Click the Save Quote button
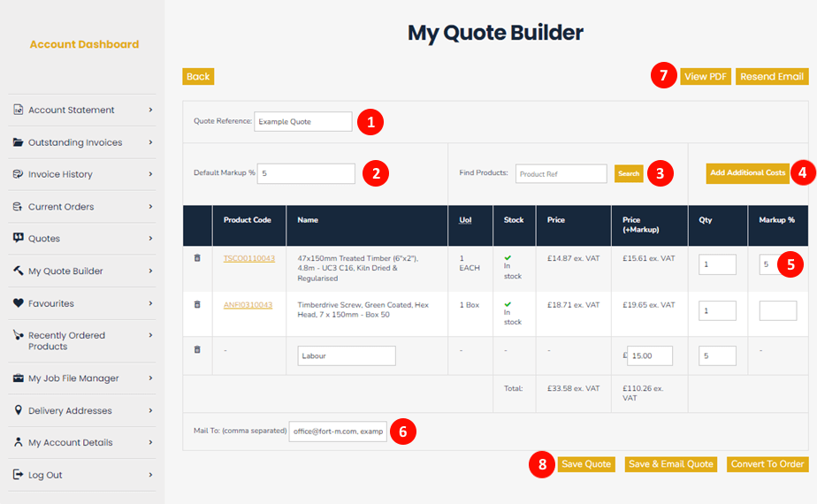 pos(586,464)
